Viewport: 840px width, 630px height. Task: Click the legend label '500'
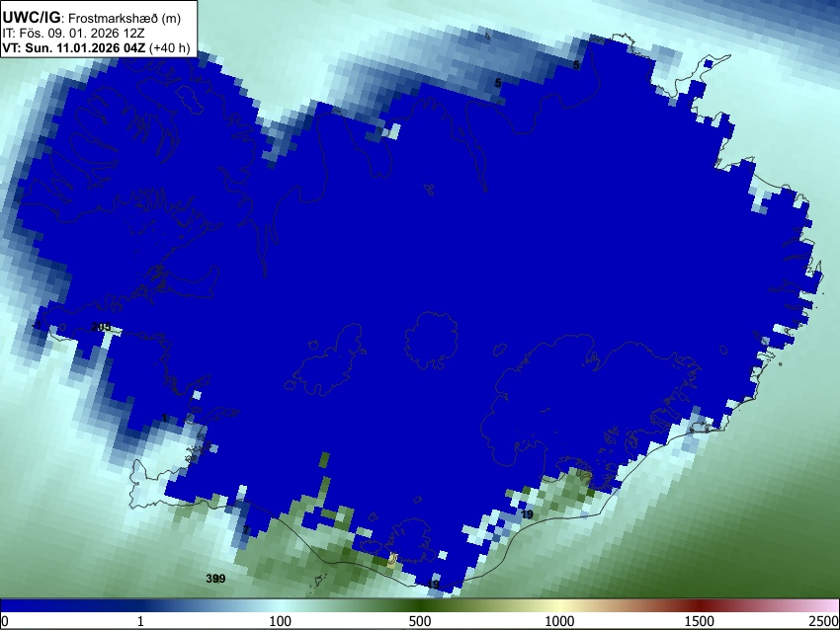pos(420,621)
